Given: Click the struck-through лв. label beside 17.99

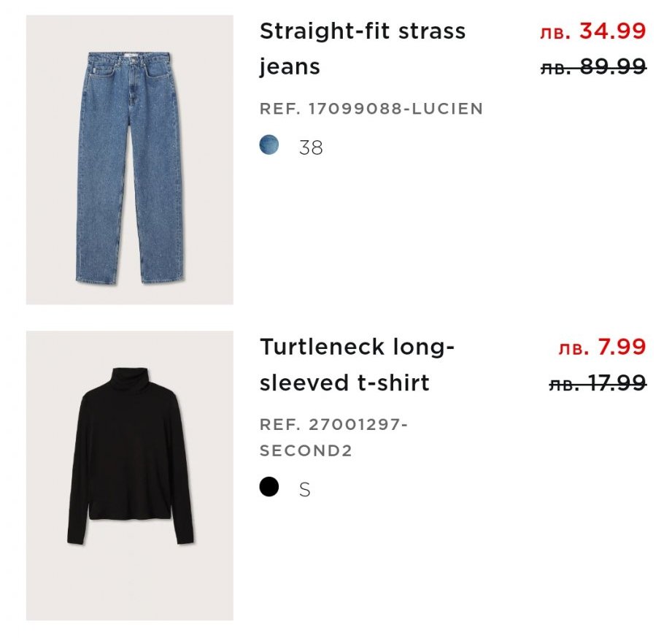Looking at the screenshot, I should tap(564, 383).
